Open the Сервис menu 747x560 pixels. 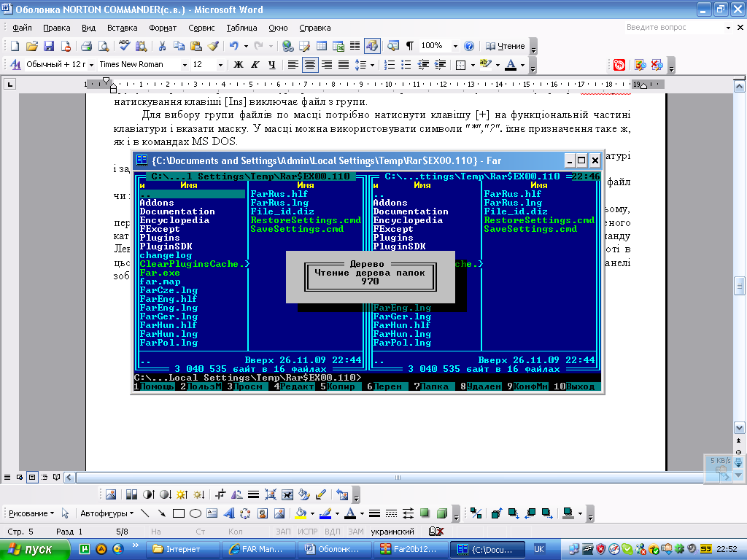pos(201,28)
